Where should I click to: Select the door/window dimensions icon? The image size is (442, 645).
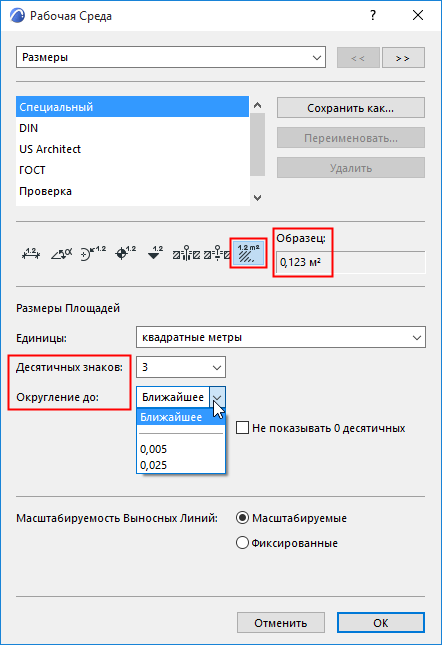click(186, 254)
